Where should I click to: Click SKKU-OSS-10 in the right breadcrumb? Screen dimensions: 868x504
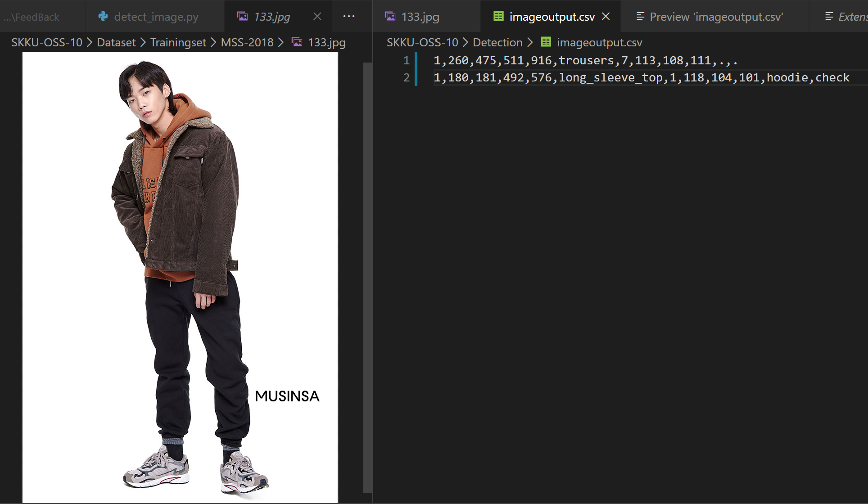pos(422,42)
